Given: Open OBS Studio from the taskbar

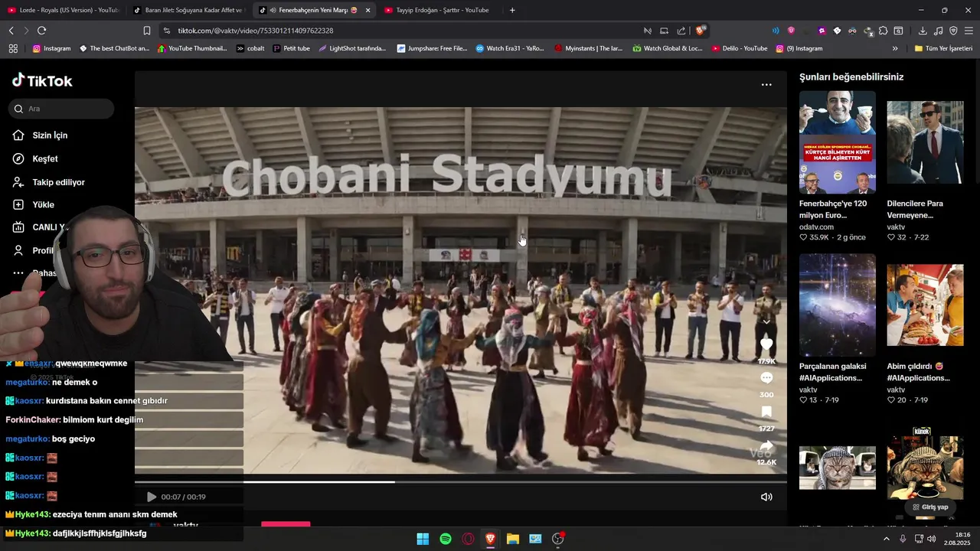Looking at the screenshot, I should [558, 539].
